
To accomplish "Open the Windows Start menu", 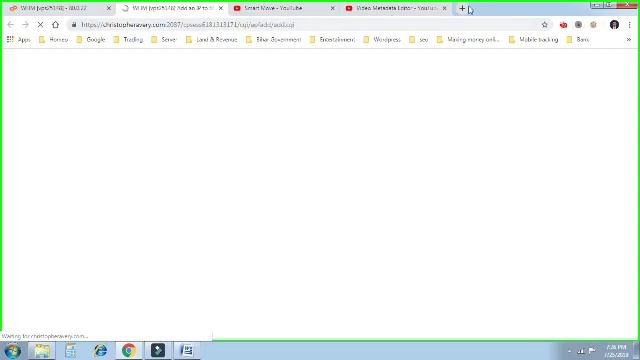I will point(13,351).
